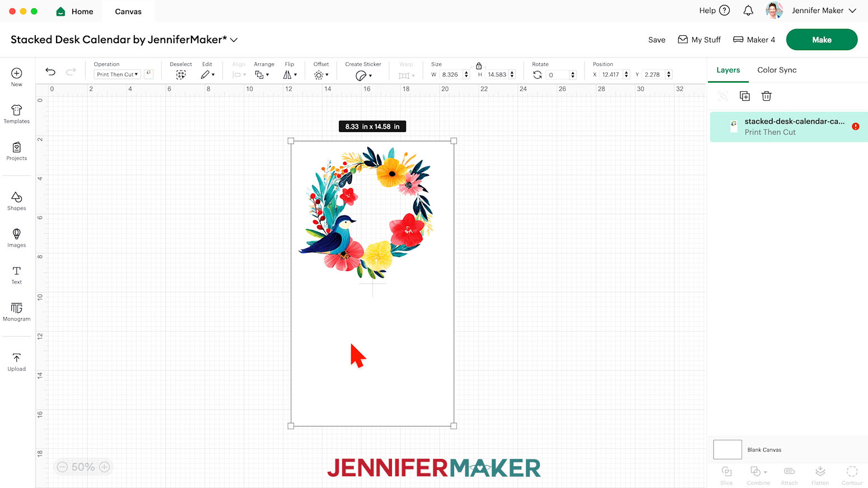The height and width of the screenshot is (488, 868).
Task: Toggle the size aspect ratio lock
Action: click(479, 66)
